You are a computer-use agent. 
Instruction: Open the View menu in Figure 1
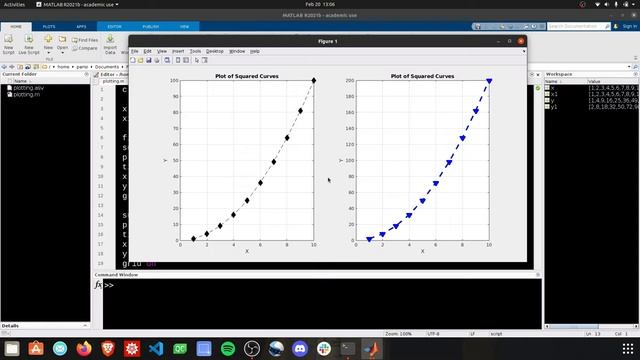click(x=162, y=51)
